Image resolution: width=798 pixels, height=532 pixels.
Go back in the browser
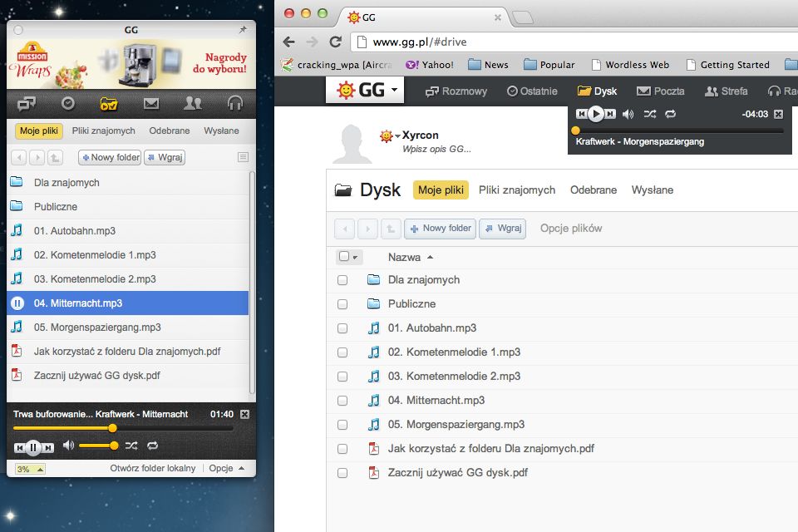click(288, 42)
